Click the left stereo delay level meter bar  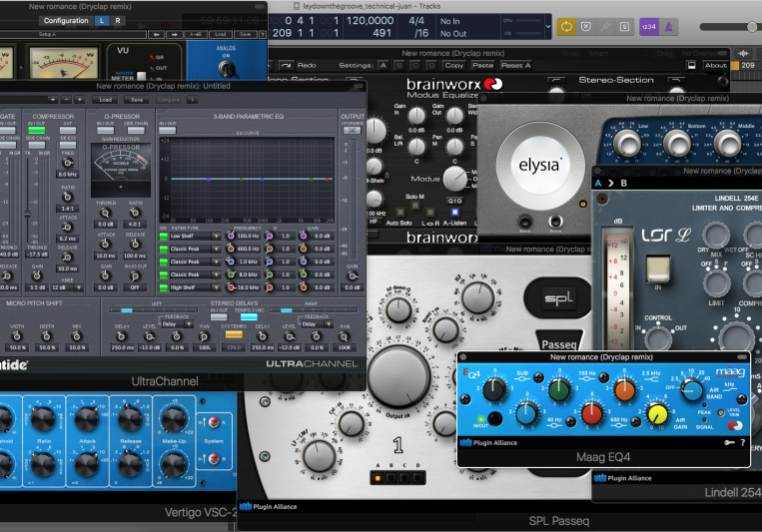(x=154, y=309)
